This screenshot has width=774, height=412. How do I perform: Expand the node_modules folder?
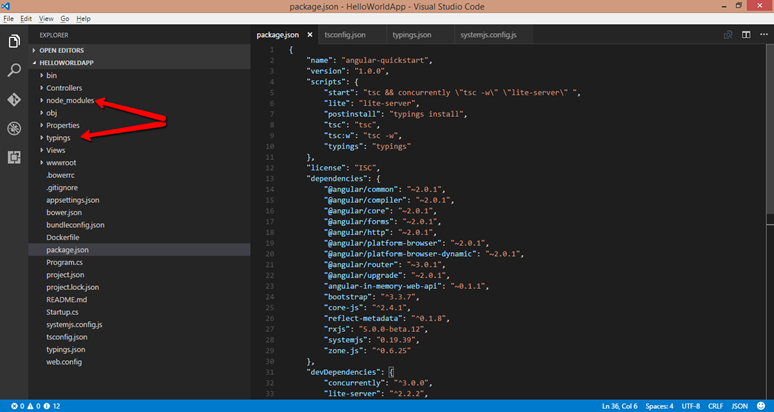tap(70, 100)
